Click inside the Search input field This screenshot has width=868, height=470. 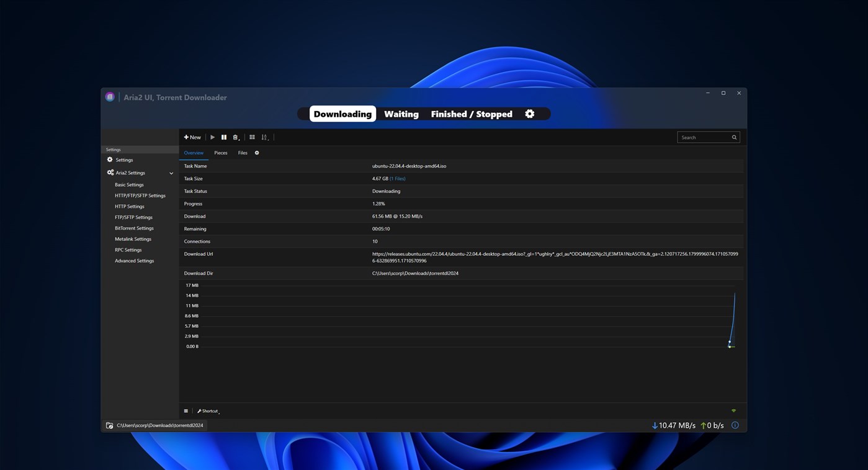701,137
